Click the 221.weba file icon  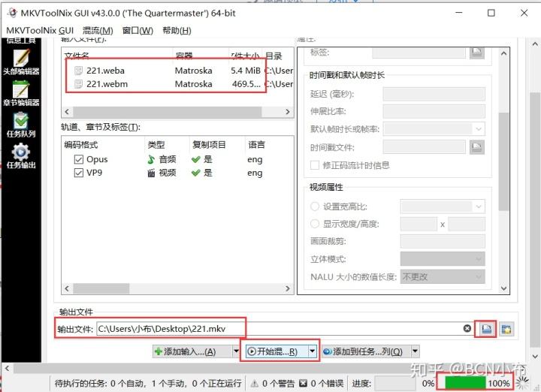(x=79, y=71)
